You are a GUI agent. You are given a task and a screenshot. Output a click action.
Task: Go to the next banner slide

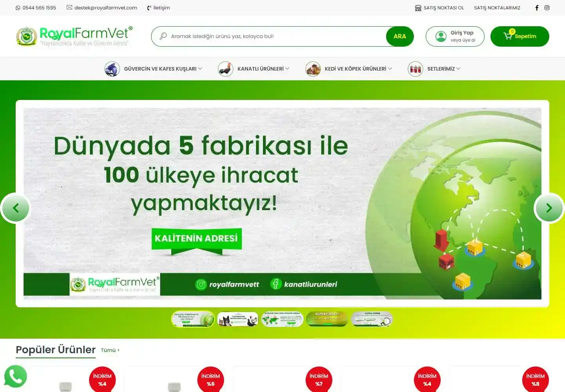click(549, 208)
